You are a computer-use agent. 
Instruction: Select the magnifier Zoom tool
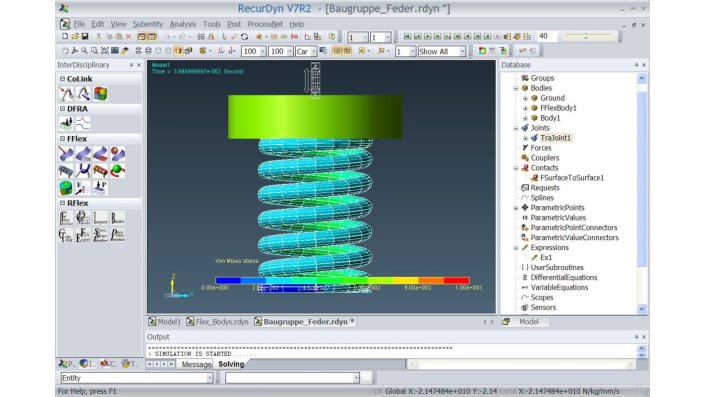click(84, 51)
